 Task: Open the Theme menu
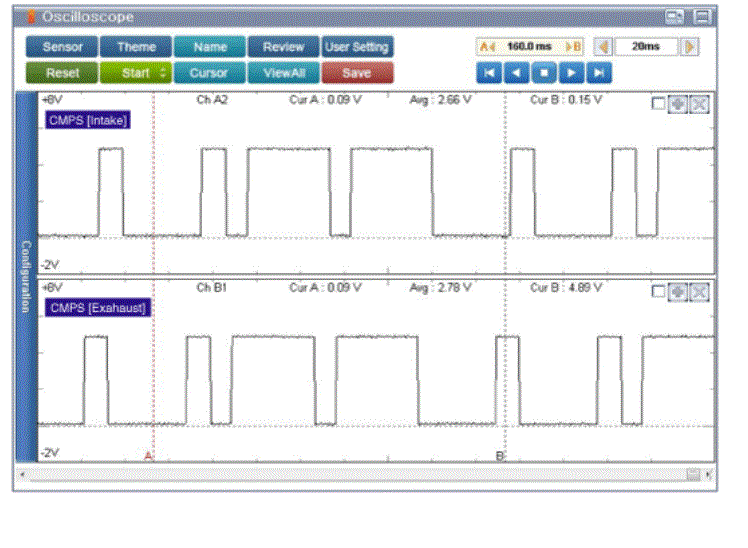136,47
